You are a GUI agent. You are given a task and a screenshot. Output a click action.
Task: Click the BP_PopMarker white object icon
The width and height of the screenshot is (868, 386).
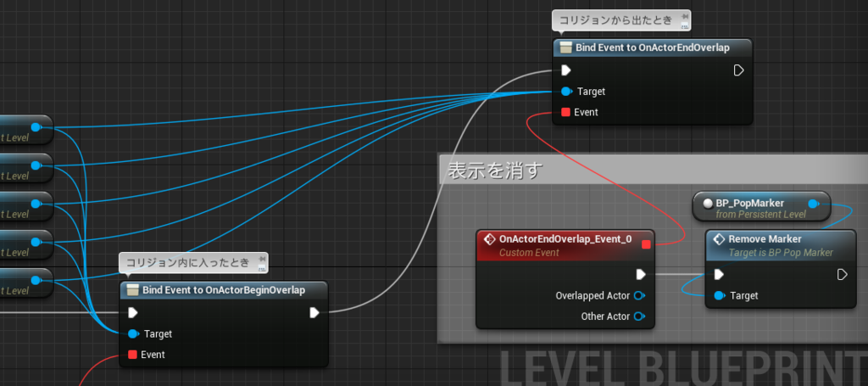point(708,204)
